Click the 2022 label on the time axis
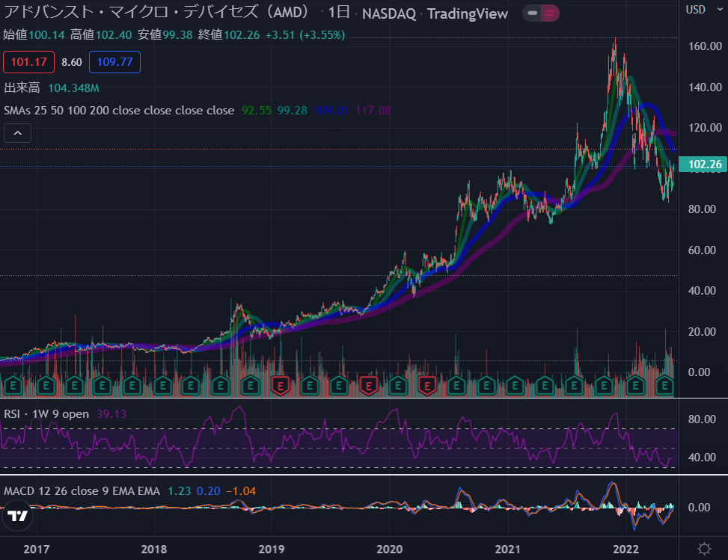Screen dimensions: 728x560 [x=625, y=550]
